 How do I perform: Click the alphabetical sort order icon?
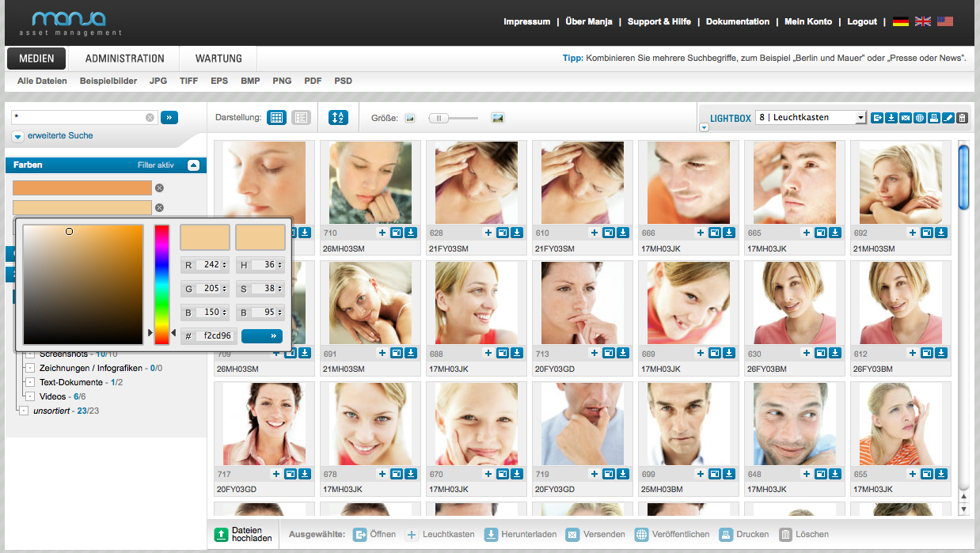(x=338, y=118)
